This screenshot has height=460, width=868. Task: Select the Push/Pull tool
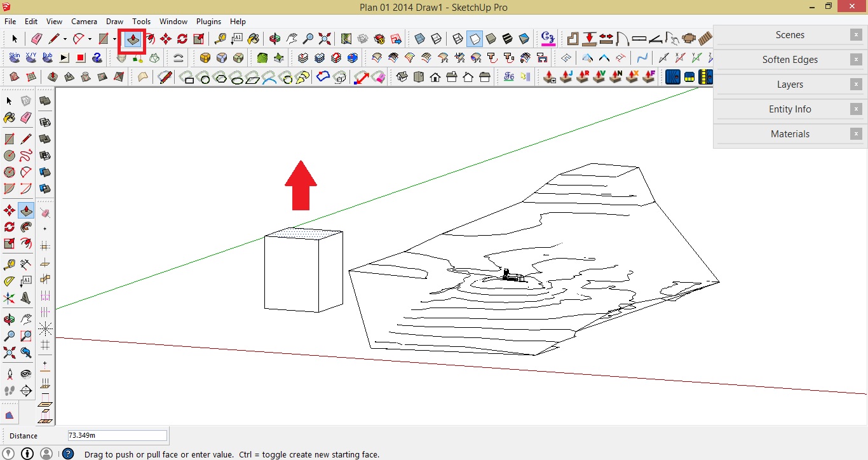[132, 38]
